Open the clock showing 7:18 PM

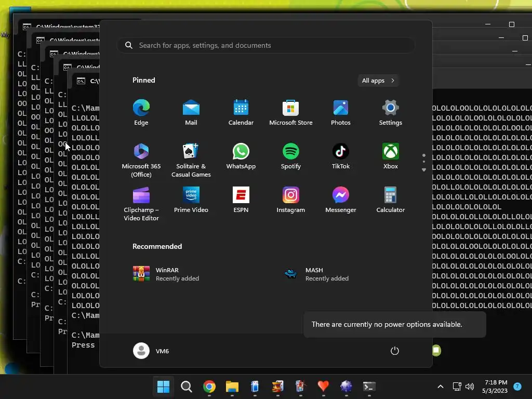[495, 387]
